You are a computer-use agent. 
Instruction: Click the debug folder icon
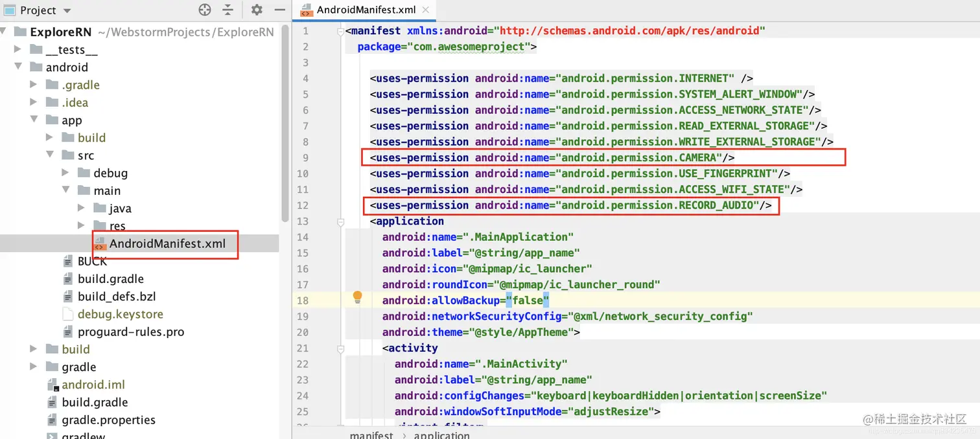click(84, 172)
